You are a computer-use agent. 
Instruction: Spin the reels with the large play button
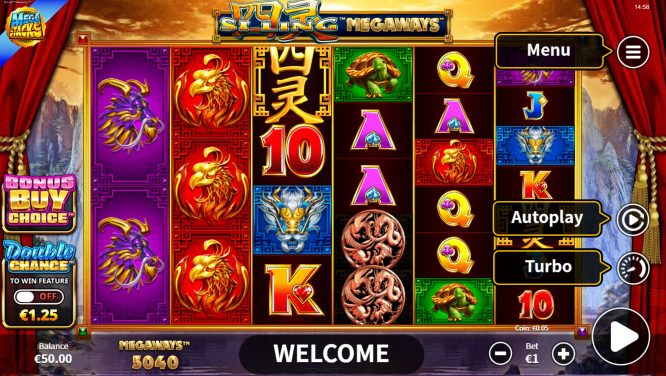[x=621, y=336]
